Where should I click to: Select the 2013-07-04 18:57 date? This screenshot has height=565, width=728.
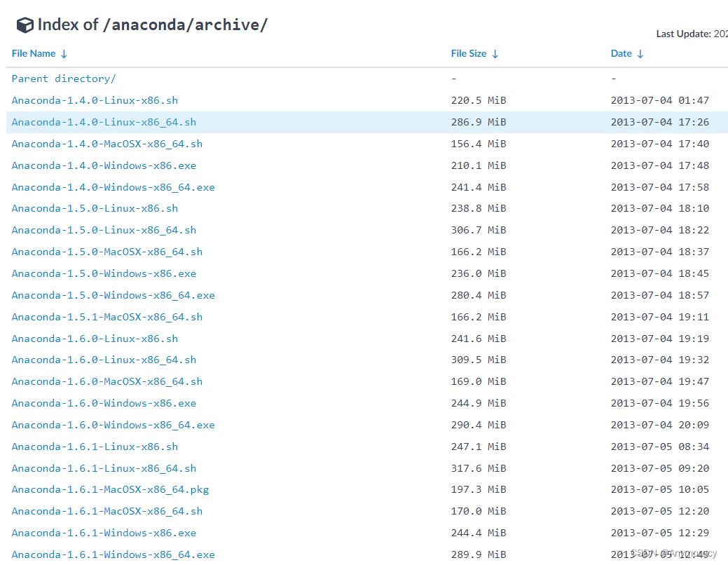coord(660,295)
